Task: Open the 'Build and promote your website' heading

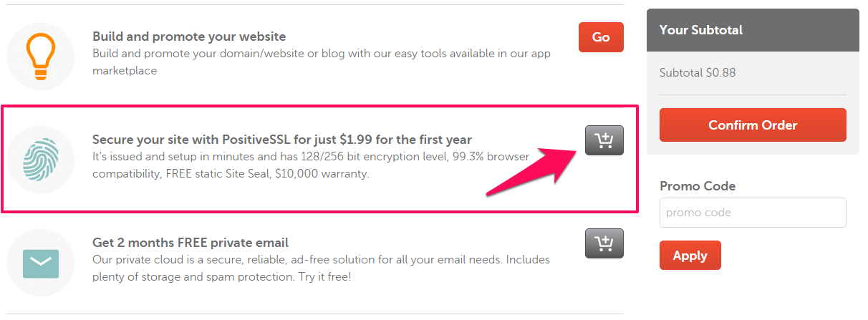Action: pos(189,37)
